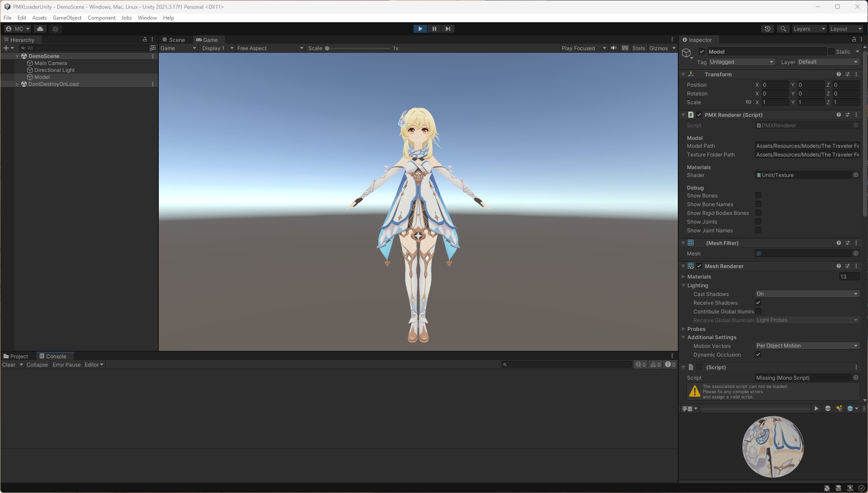Open the GameObject menu
Viewport: 868px width, 493px height.
(x=67, y=18)
